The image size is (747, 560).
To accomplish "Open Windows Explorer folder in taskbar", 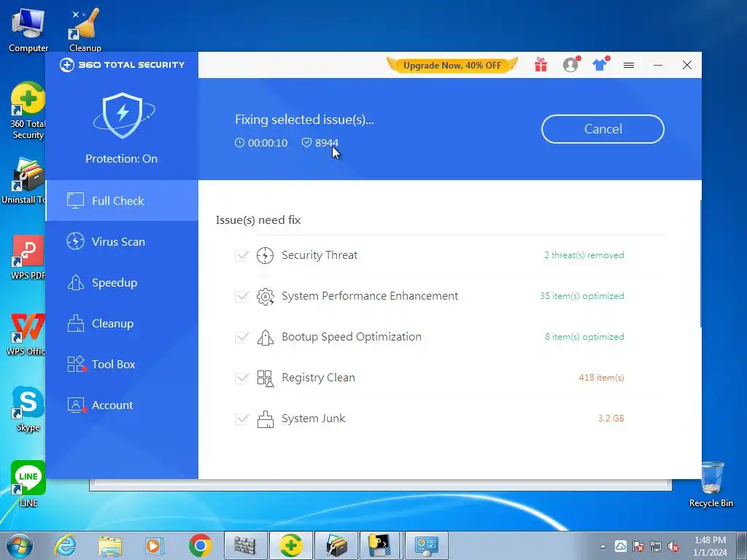I will [x=110, y=545].
